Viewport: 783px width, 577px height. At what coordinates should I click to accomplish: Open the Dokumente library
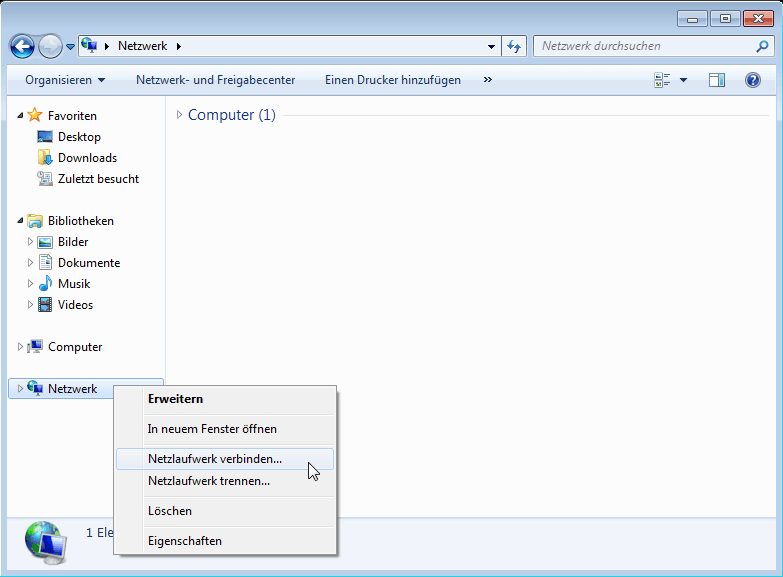(x=89, y=263)
